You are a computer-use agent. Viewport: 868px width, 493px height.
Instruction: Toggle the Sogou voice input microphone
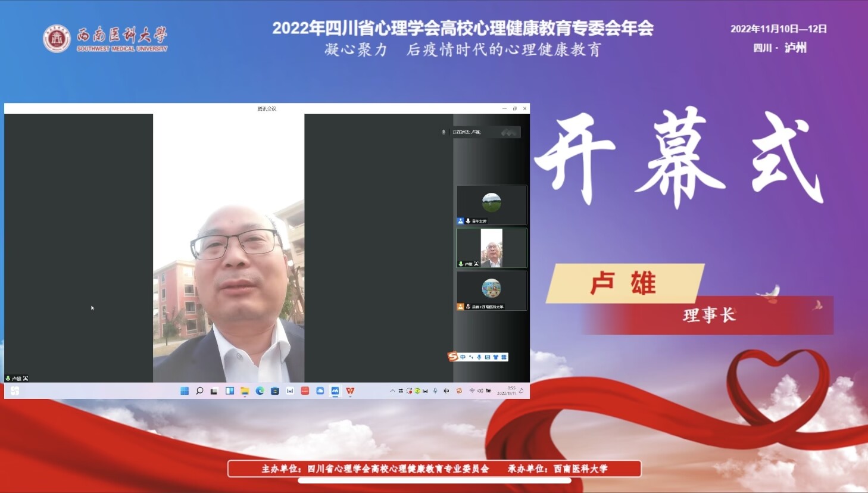click(479, 357)
